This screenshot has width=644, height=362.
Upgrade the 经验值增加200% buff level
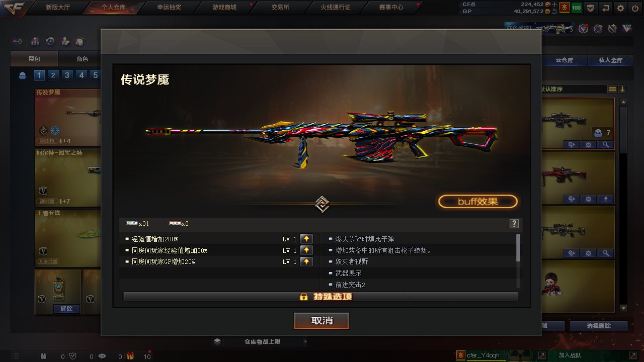[x=306, y=239]
